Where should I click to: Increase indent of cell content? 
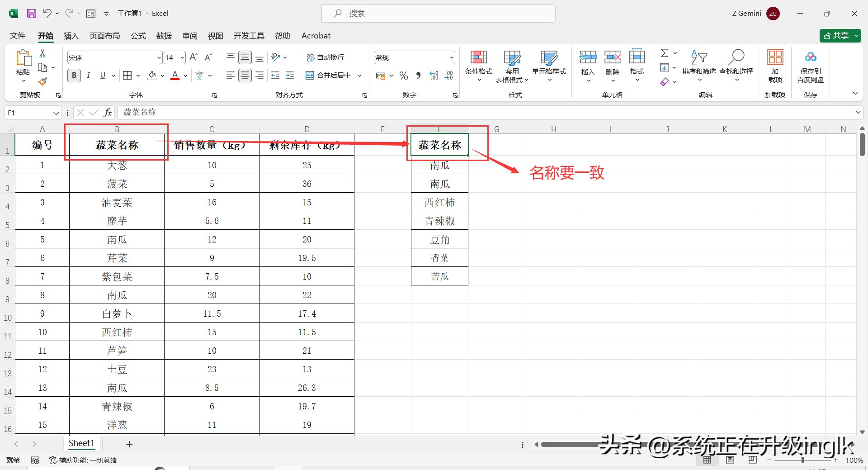[x=290, y=76]
